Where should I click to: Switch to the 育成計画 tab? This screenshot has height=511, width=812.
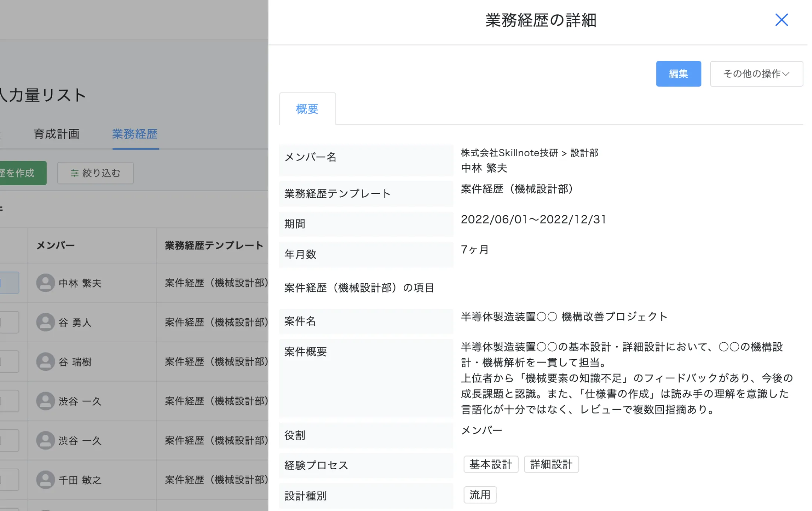pos(56,134)
